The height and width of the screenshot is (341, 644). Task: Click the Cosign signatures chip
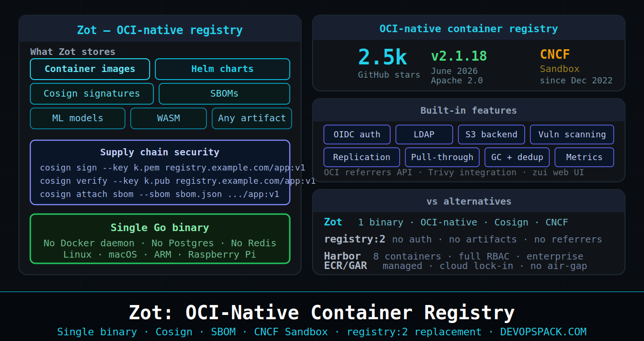(92, 94)
